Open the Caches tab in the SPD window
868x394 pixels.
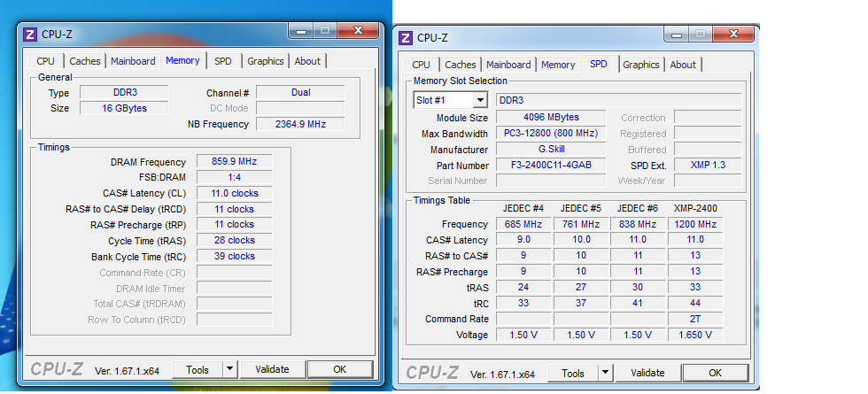tap(460, 64)
